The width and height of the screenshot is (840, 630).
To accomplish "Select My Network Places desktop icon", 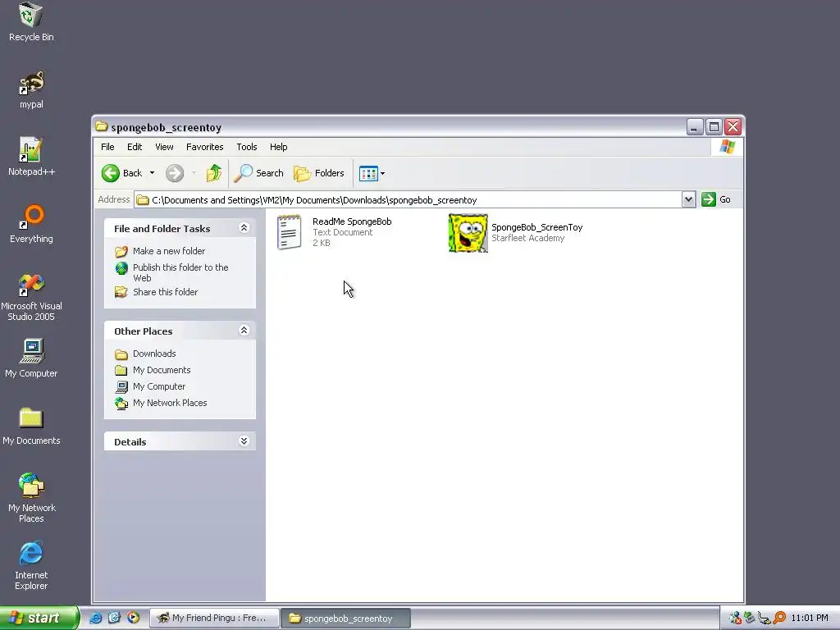I will click(x=31, y=498).
